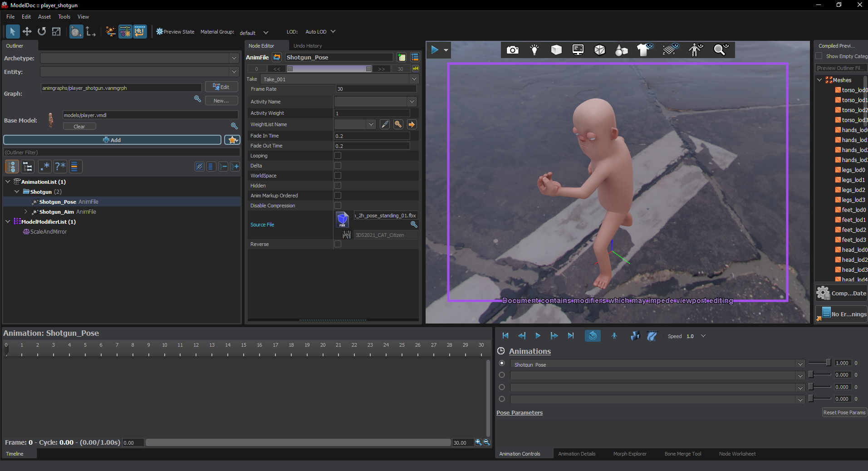Select the Move tool in the toolbar
868x471 pixels.
point(27,32)
